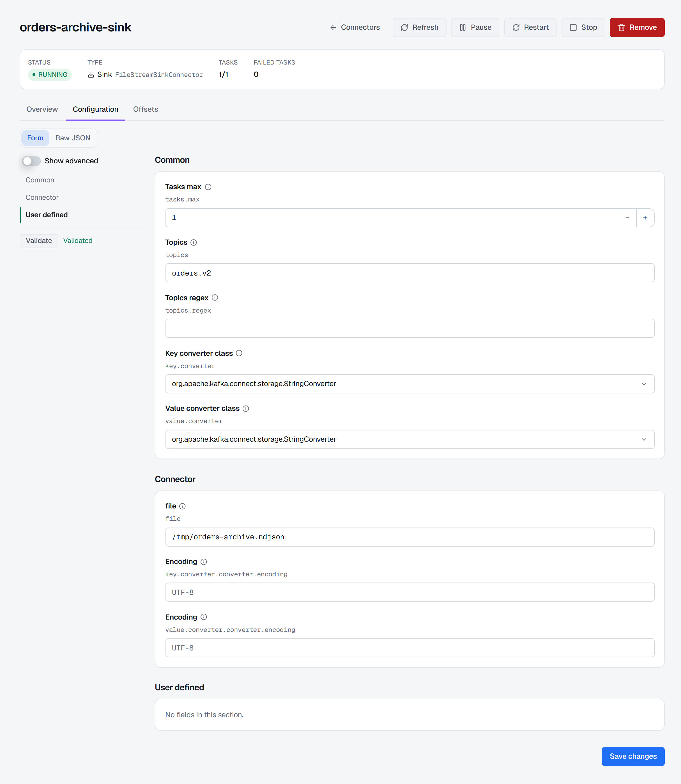Click the file path input field
The width and height of the screenshot is (681, 784).
(x=410, y=537)
